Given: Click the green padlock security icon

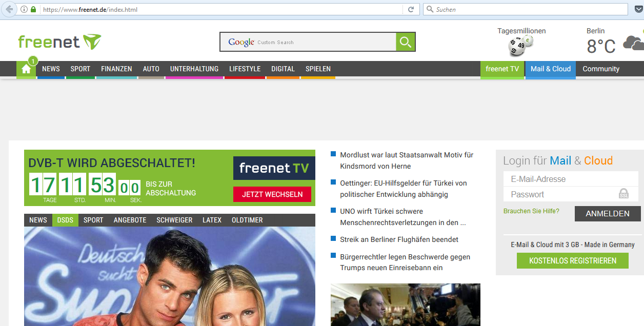Looking at the screenshot, I should [33, 9].
